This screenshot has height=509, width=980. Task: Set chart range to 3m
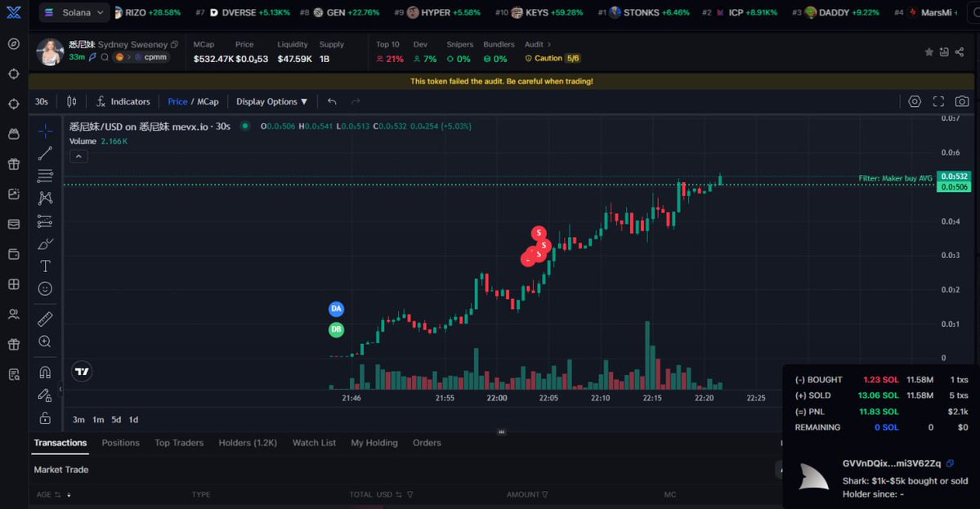click(x=78, y=420)
